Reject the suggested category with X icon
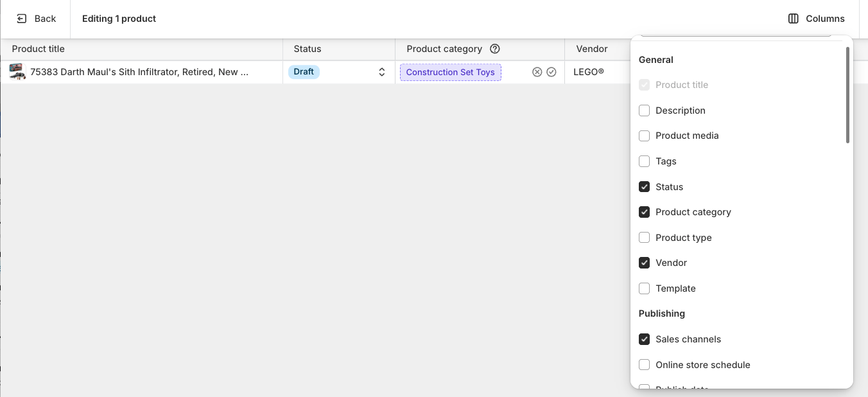 [x=537, y=72]
